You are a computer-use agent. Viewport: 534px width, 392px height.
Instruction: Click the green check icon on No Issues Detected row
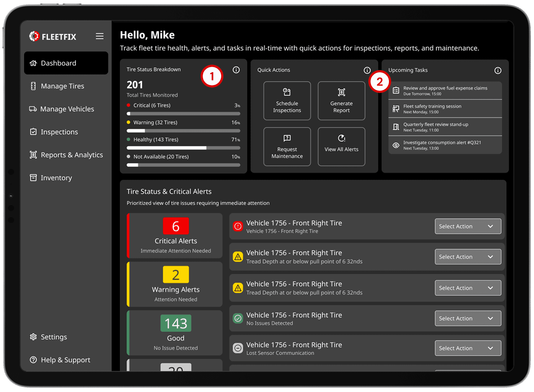pyautogui.click(x=238, y=318)
